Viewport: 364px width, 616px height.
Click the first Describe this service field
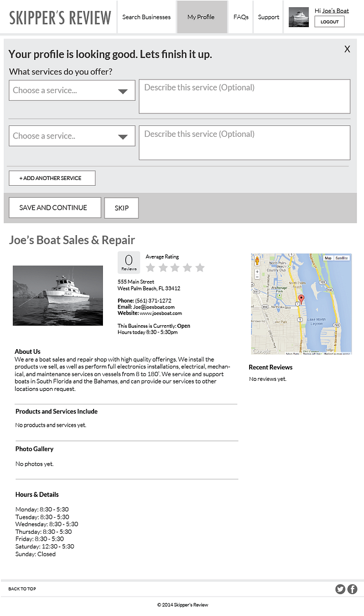click(x=244, y=97)
